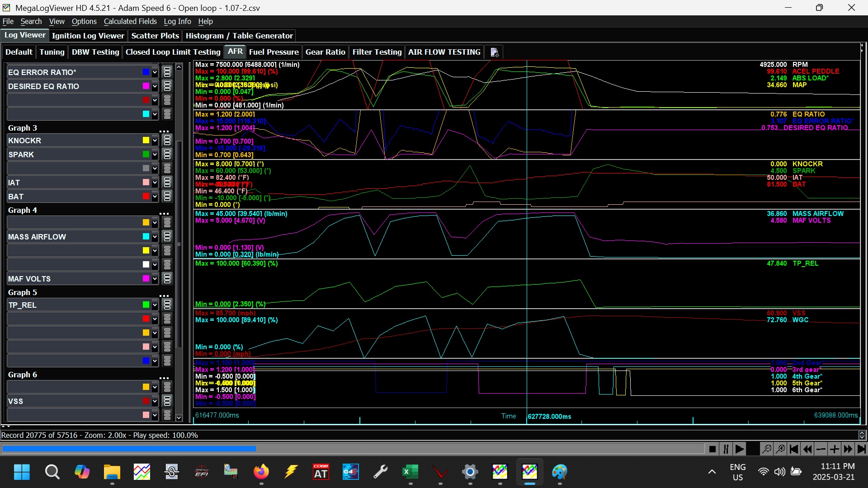Open the SPARK field dropdown arrow
Viewport: 868px width, 488px height.
pyautogui.click(x=155, y=155)
